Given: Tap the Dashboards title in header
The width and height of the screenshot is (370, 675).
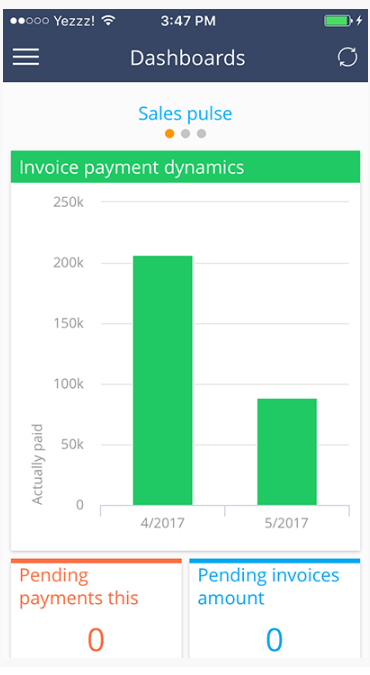Looking at the screenshot, I should click(188, 58).
